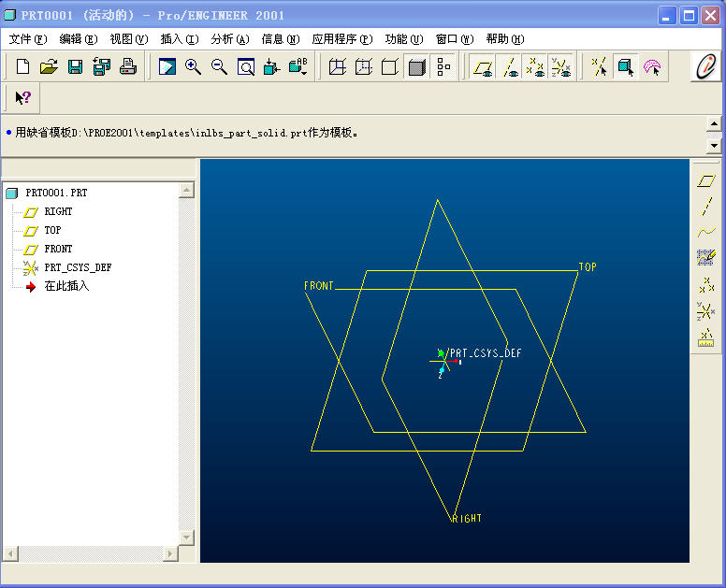The width and height of the screenshot is (726, 588).
Task: Create a new file with the blank page icon
Action: [22, 67]
